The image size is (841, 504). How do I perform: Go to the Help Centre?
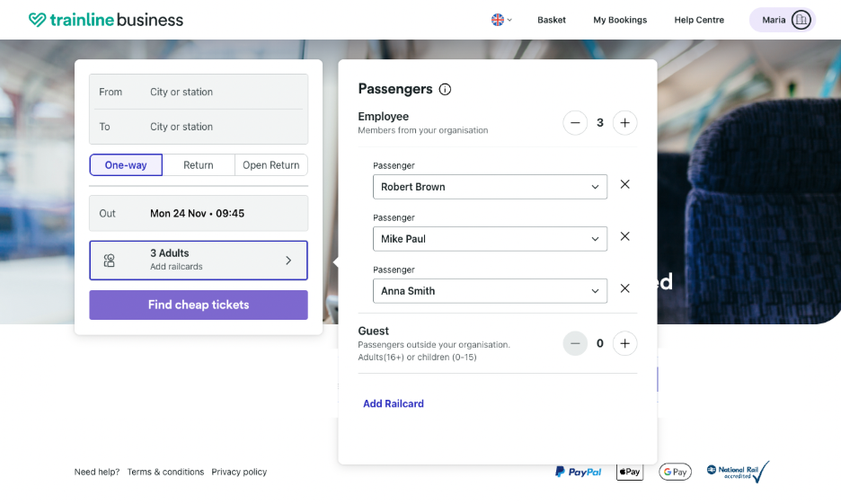click(699, 20)
